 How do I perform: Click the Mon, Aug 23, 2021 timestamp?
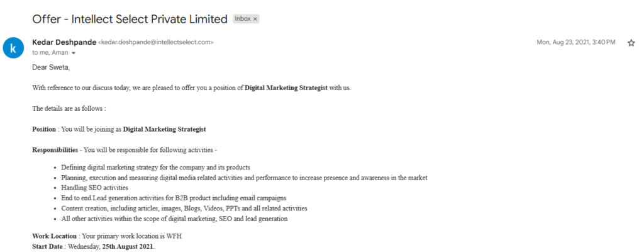(x=576, y=42)
